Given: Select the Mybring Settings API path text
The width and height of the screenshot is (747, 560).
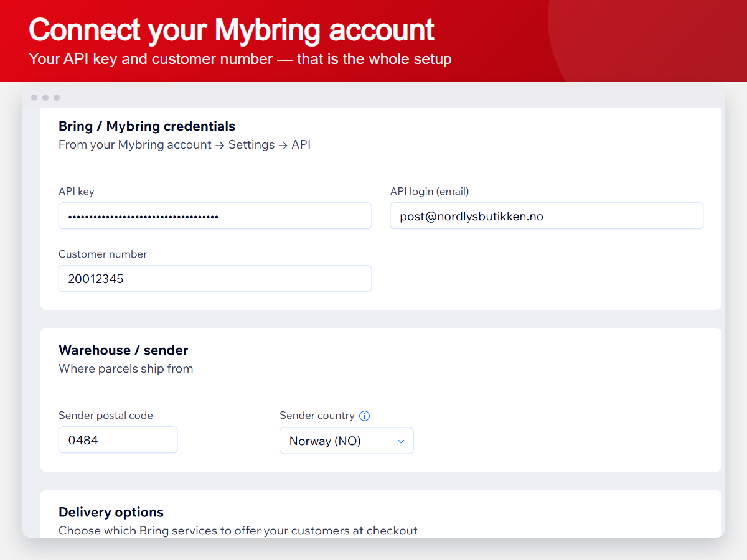Looking at the screenshot, I should click(x=184, y=145).
